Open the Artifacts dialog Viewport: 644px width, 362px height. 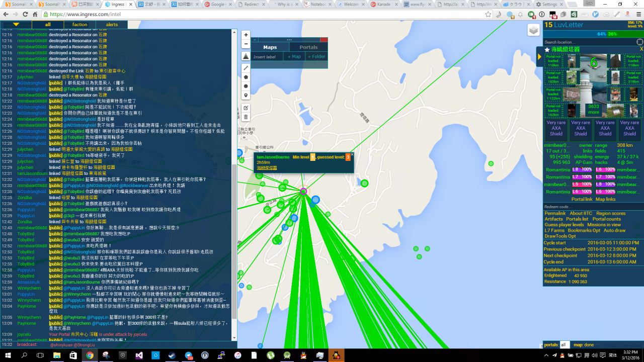[553, 219]
